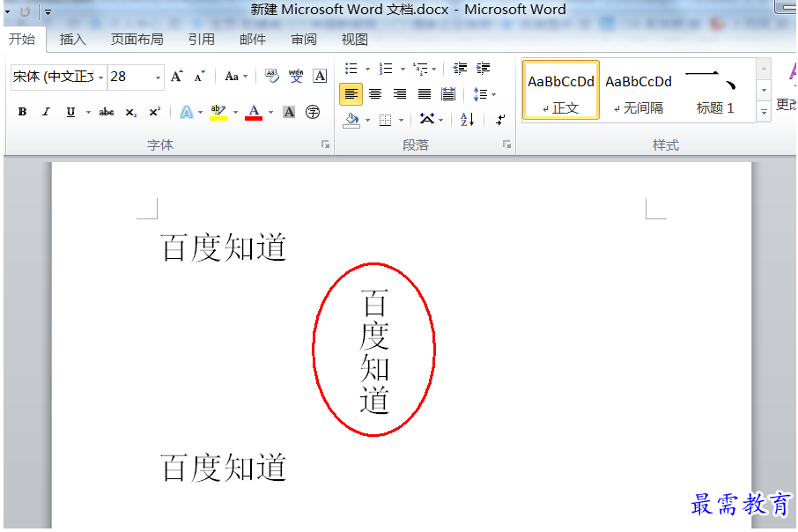Toggle Align Text Left
The width and height of the screenshot is (798, 532).
pyautogui.click(x=351, y=94)
